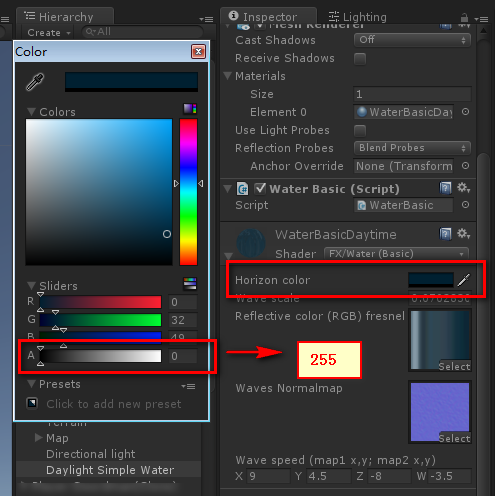Collapse the Colors section
The image size is (495, 496).
pos(32,111)
